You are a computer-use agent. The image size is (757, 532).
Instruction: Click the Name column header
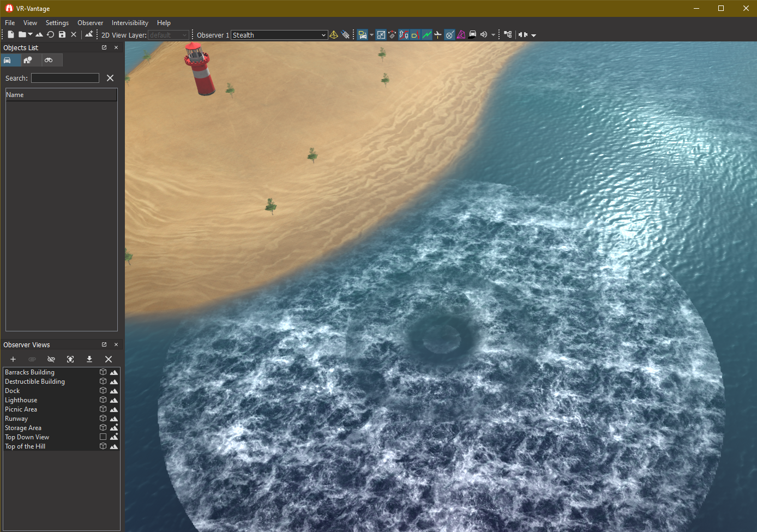click(x=61, y=95)
